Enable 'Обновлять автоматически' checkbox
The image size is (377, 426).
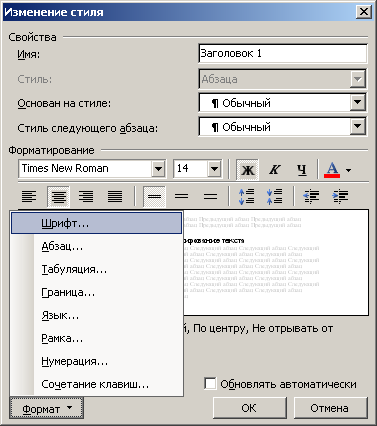pyautogui.click(x=210, y=384)
